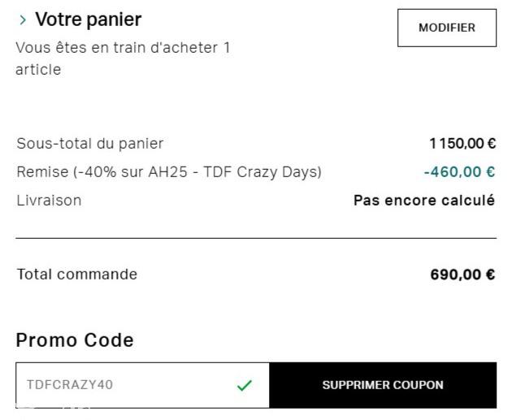Image resolution: width=512 pixels, height=420 pixels.
Task: Click the Promo Code heading
Action: coord(75,340)
